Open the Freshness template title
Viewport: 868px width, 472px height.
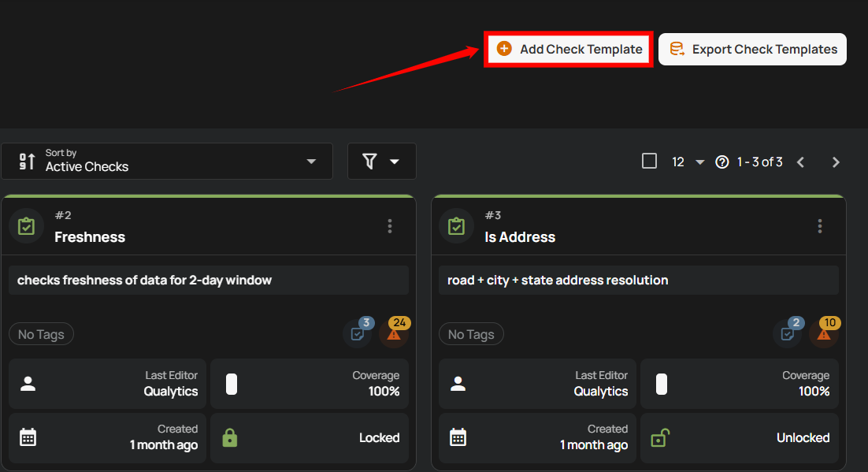pyautogui.click(x=90, y=236)
